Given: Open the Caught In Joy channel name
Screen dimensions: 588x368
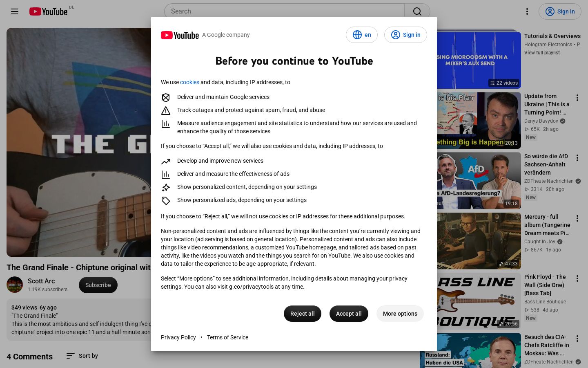Looking at the screenshot, I should (540, 242).
